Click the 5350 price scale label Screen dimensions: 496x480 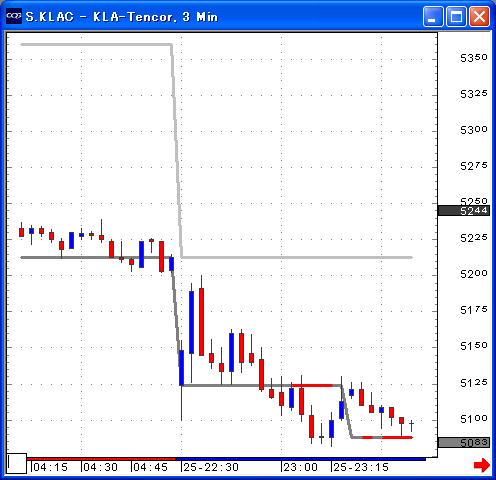474,58
